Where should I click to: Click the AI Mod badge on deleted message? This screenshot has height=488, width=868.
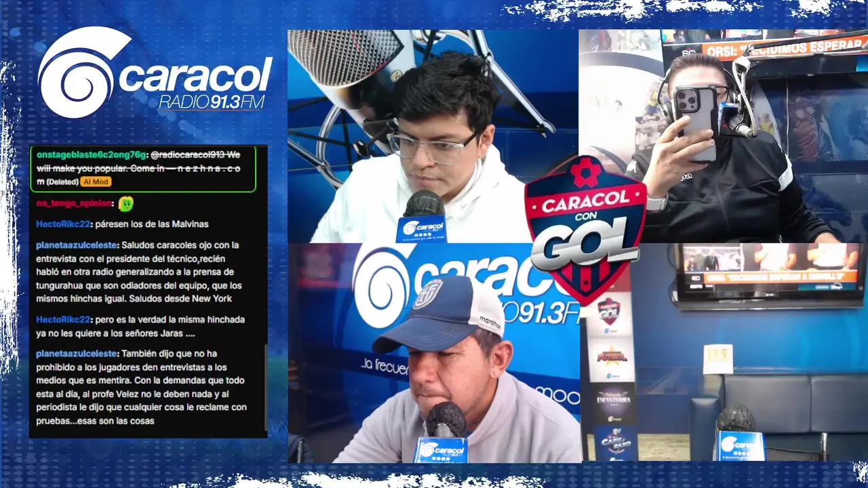click(96, 182)
